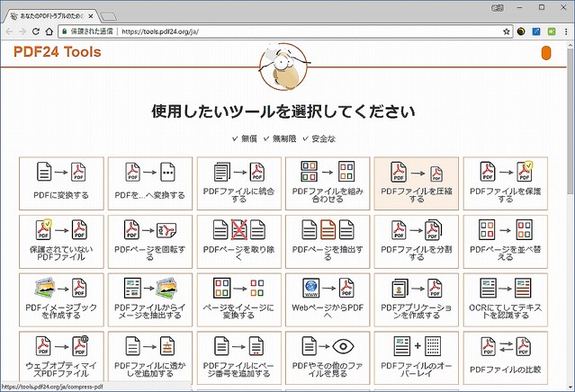The width and height of the screenshot is (575, 392).
Task: Open the PDFに変換する tool tile
Action: tap(60, 183)
